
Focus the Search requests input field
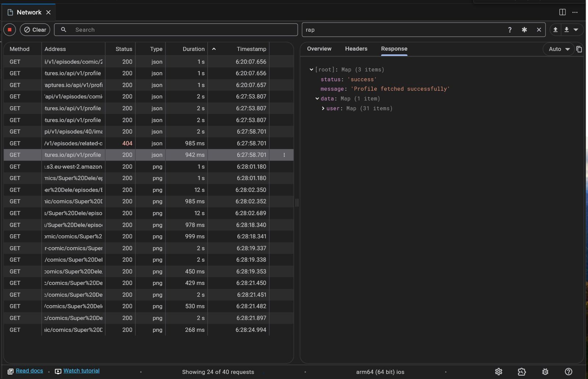tap(176, 30)
